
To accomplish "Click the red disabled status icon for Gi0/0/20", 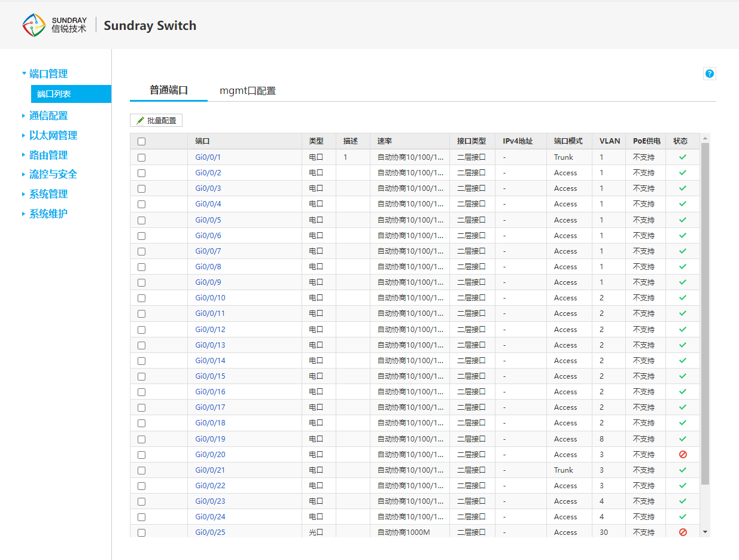I will click(x=683, y=455).
